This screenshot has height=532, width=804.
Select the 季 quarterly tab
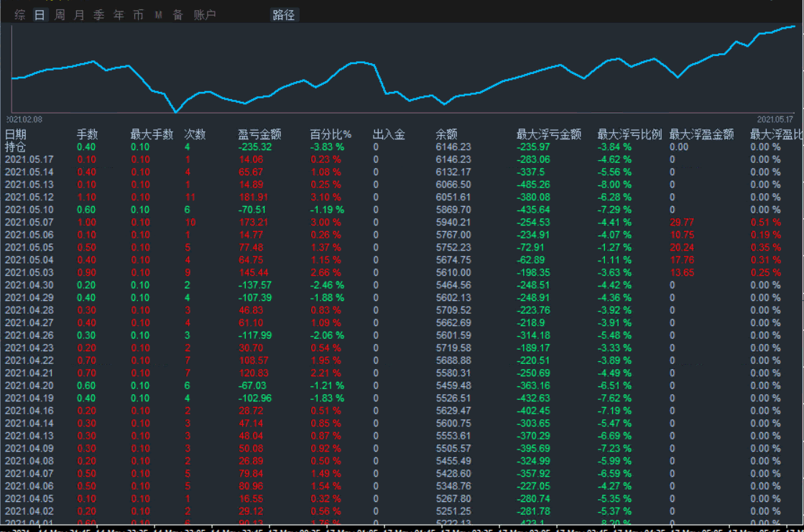coord(98,15)
